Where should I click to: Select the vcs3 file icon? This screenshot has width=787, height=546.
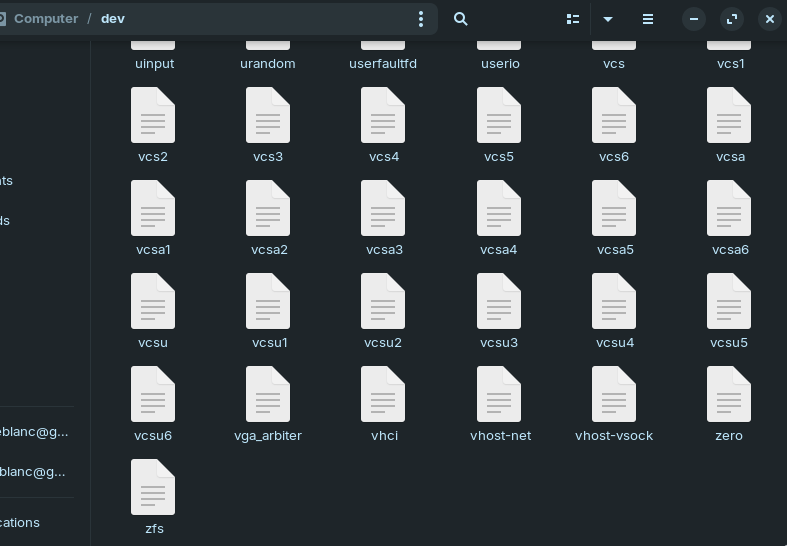268,115
